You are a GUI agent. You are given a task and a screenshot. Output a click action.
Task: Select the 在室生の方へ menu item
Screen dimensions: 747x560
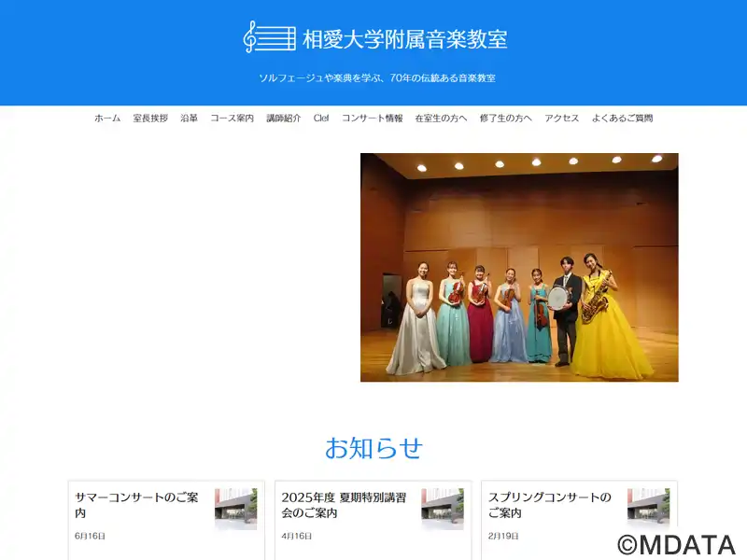coord(441,119)
